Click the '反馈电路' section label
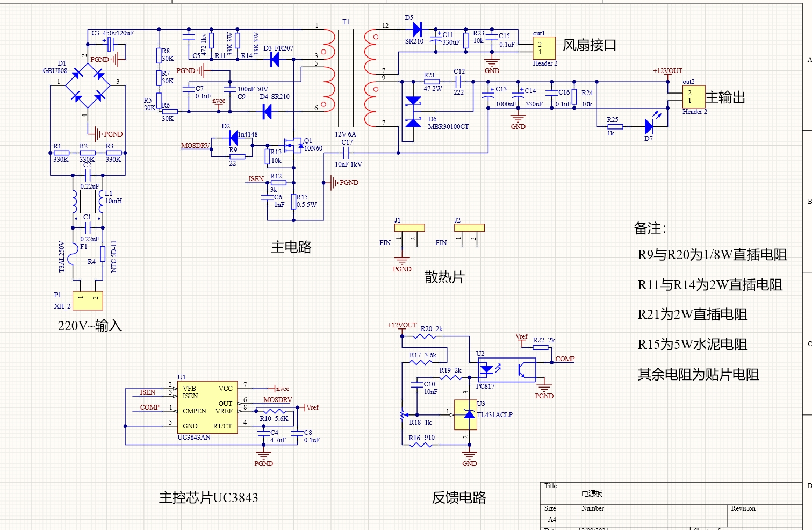This screenshot has width=812, height=530. coord(458,498)
